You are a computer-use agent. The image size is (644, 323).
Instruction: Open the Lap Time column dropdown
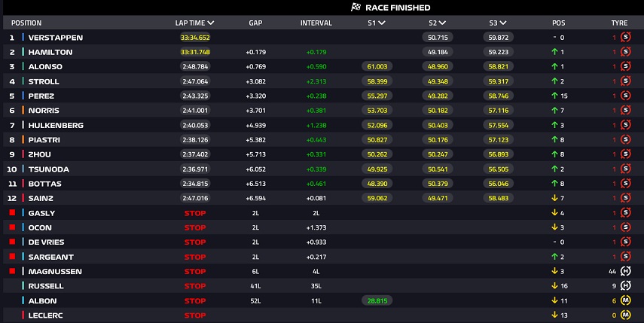click(x=210, y=23)
